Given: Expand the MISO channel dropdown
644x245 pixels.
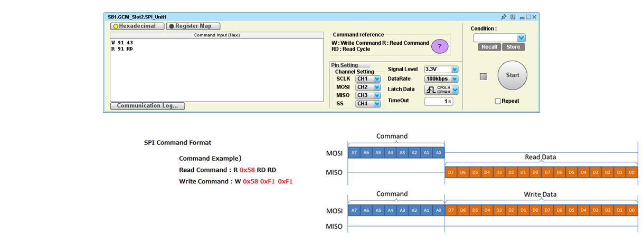Looking at the screenshot, I should (368, 95).
